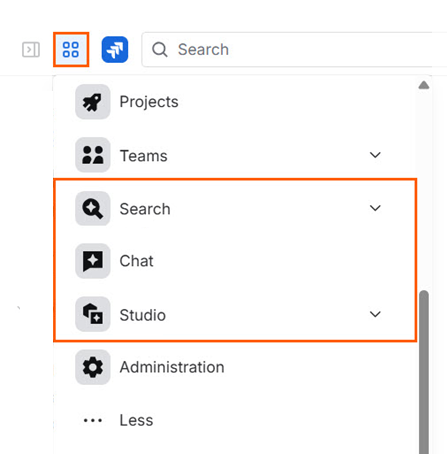The width and height of the screenshot is (447, 454).
Task: Click the Search sparkle magnifier icon
Action: tap(93, 208)
